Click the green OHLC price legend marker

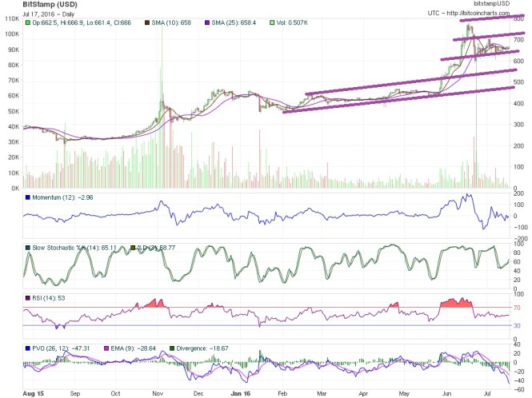[x=29, y=23]
